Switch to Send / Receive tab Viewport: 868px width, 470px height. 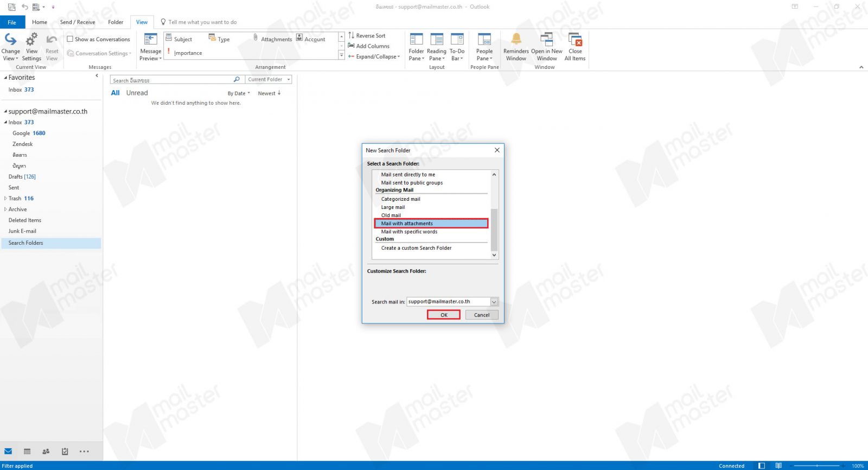(x=78, y=22)
